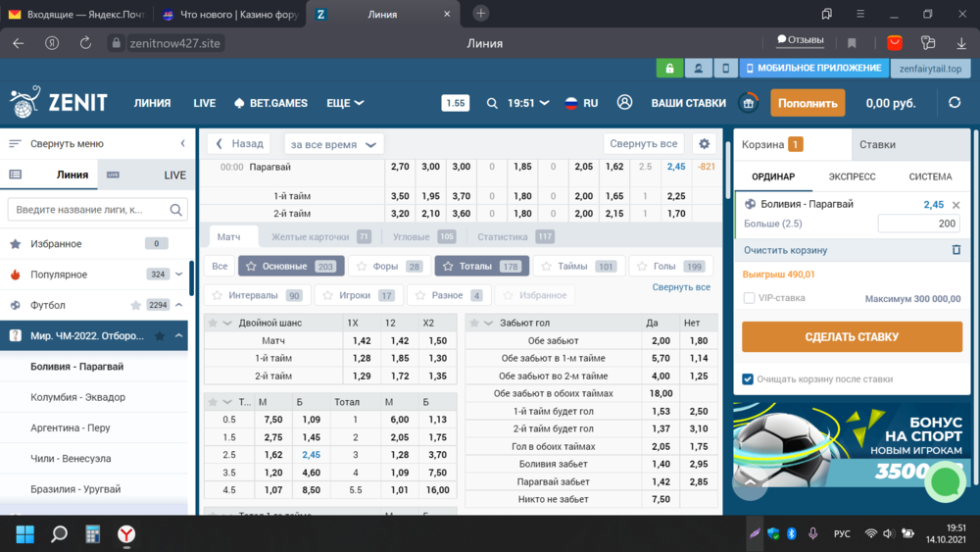Star the Забьют гол market
This screenshot has width=980, height=552.
coord(474,324)
